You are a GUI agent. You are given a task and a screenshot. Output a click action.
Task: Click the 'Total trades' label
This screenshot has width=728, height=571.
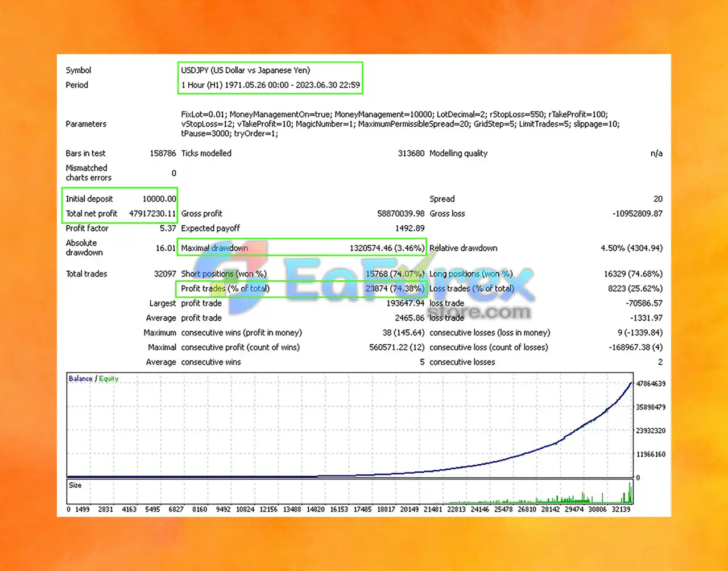click(86, 274)
